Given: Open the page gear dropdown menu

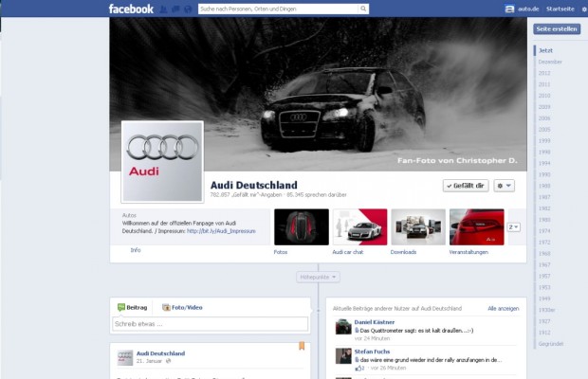Looking at the screenshot, I should pyautogui.click(x=504, y=186).
